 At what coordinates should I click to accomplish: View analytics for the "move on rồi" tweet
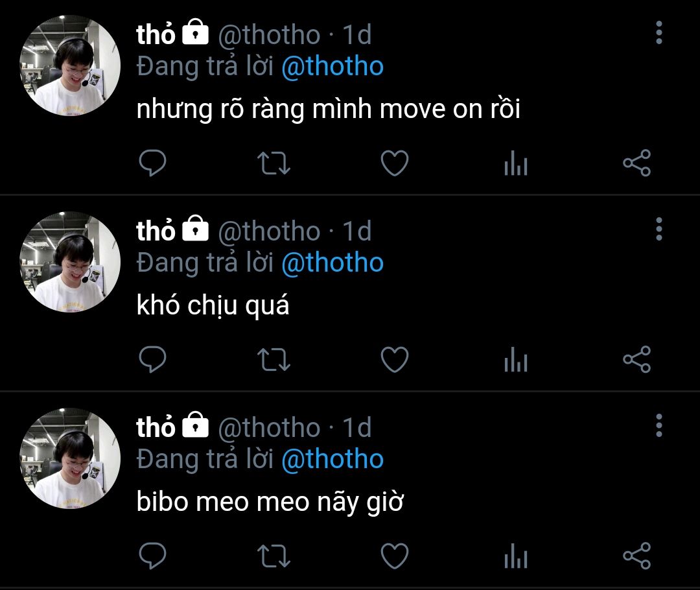click(516, 163)
